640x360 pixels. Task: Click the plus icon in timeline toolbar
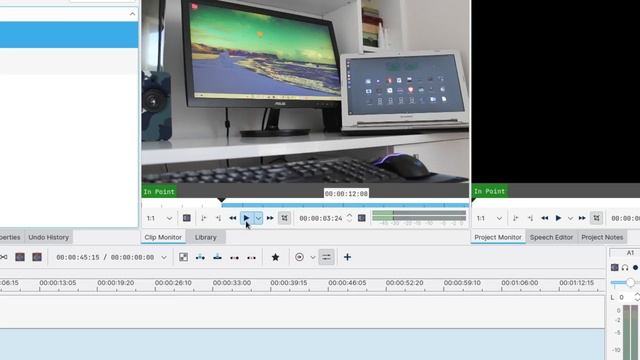[x=347, y=257]
